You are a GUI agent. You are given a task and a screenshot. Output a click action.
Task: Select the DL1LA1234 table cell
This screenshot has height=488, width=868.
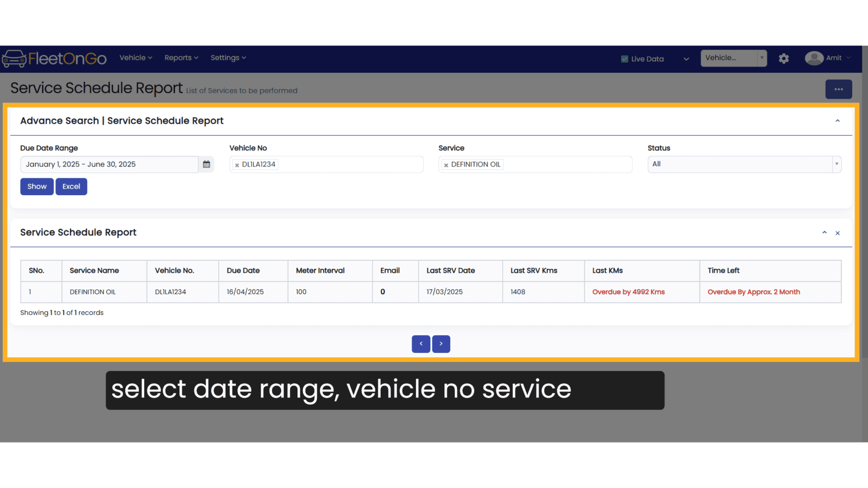tap(183, 292)
